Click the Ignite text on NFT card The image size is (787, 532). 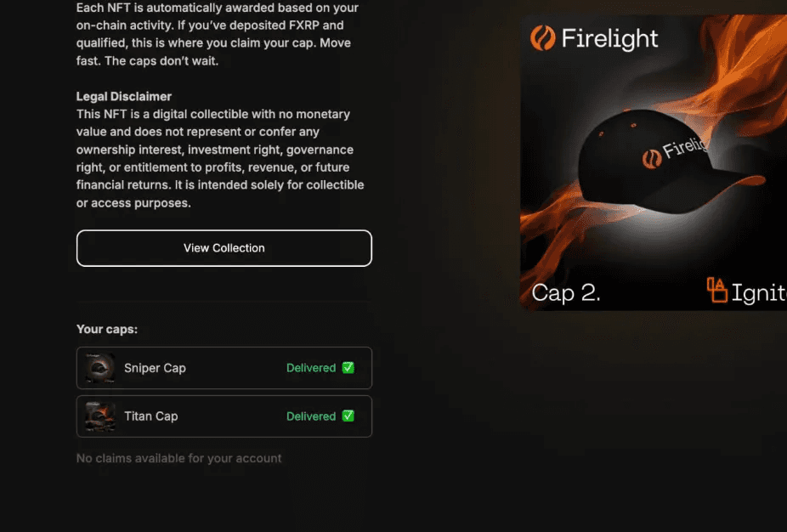759,293
